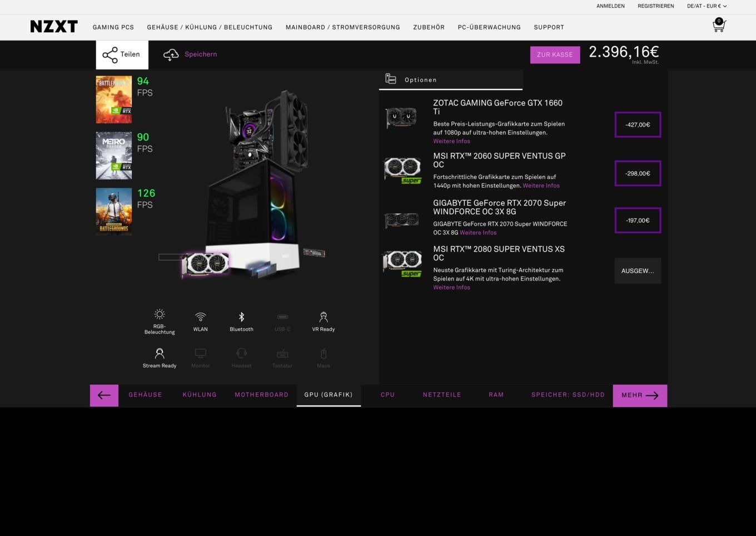This screenshot has width=756, height=536.
Task: Select RTX 2060 Super for -298,00€
Action: point(638,173)
